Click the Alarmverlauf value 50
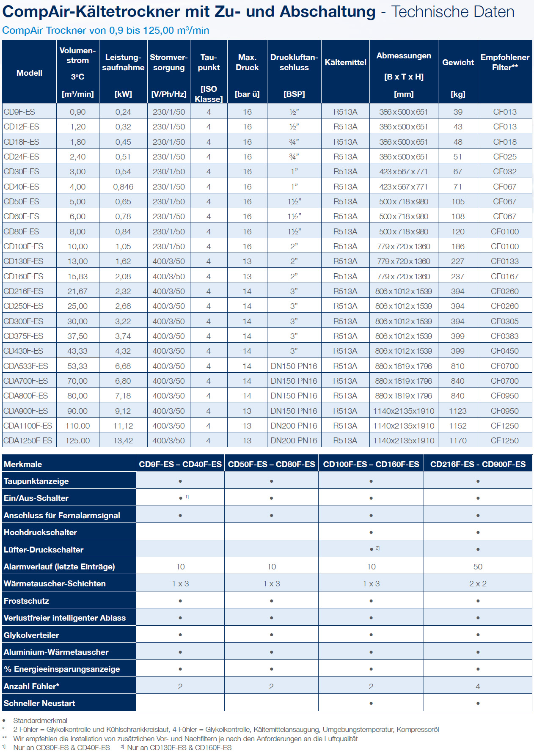 point(478,566)
